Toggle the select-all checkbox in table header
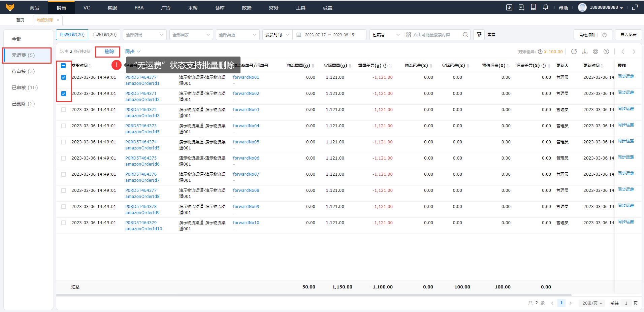Screen dimensions: 644x312 [x=64, y=66]
